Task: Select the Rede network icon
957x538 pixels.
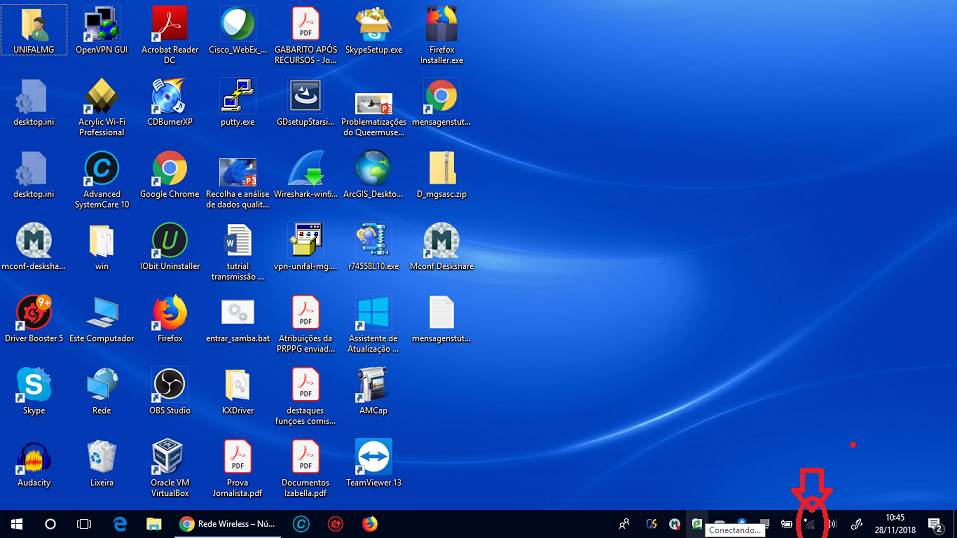Action: coord(101,390)
